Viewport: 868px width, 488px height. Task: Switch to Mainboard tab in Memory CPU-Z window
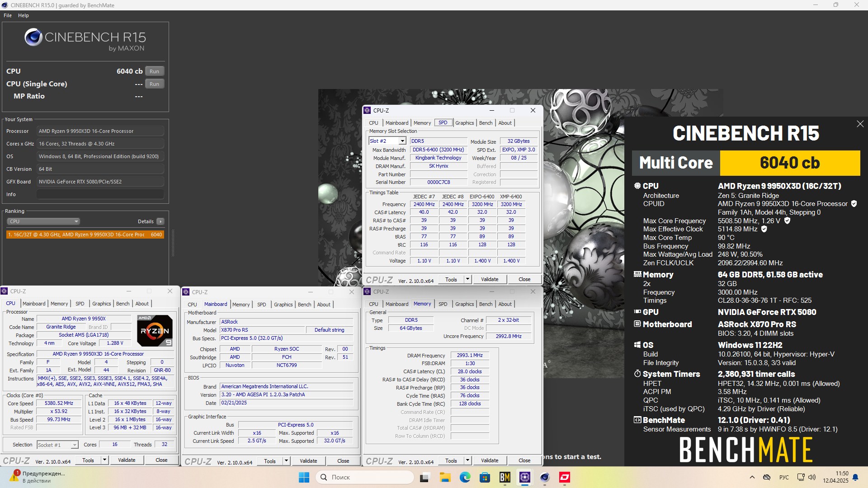coord(397,304)
